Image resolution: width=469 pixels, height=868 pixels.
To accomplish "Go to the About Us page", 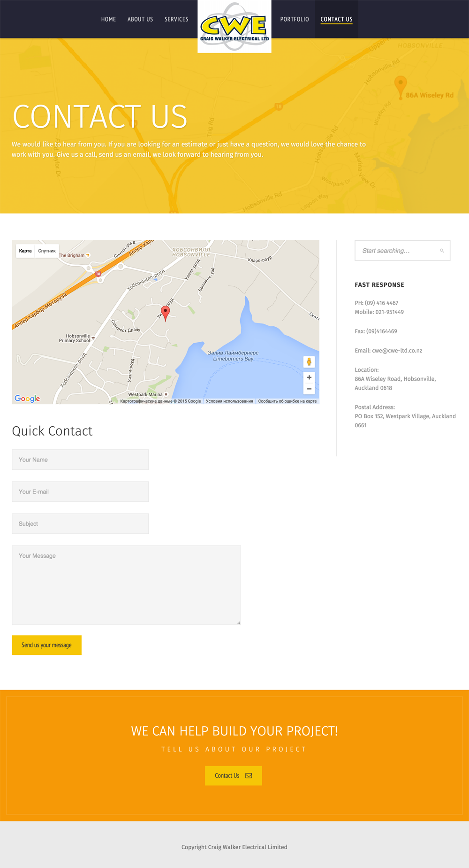I will pos(140,19).
